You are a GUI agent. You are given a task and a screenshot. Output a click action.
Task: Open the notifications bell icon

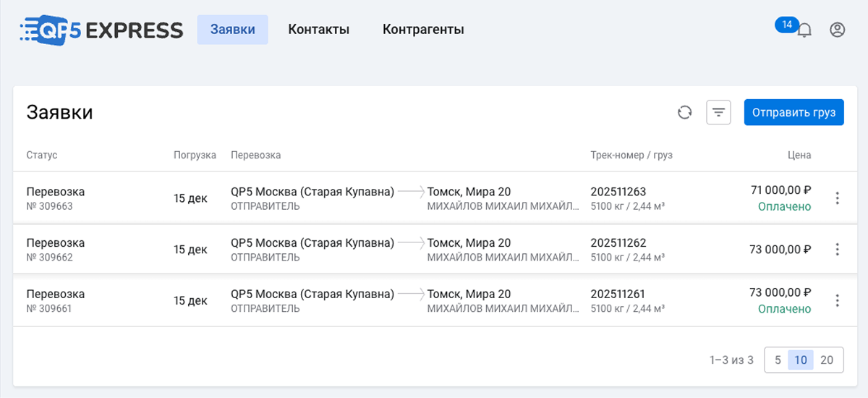click(804, 30)
